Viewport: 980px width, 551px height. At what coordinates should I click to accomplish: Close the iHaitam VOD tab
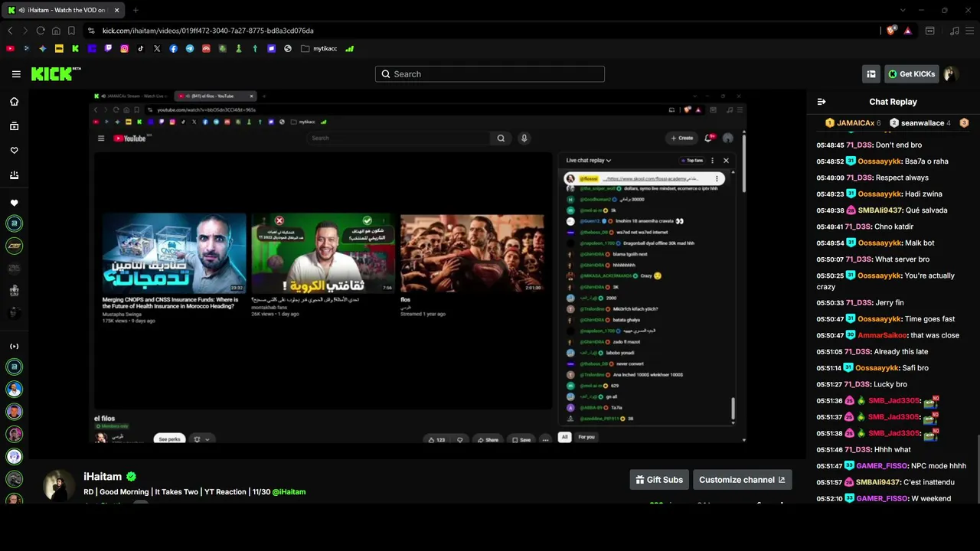coord(116,10)
